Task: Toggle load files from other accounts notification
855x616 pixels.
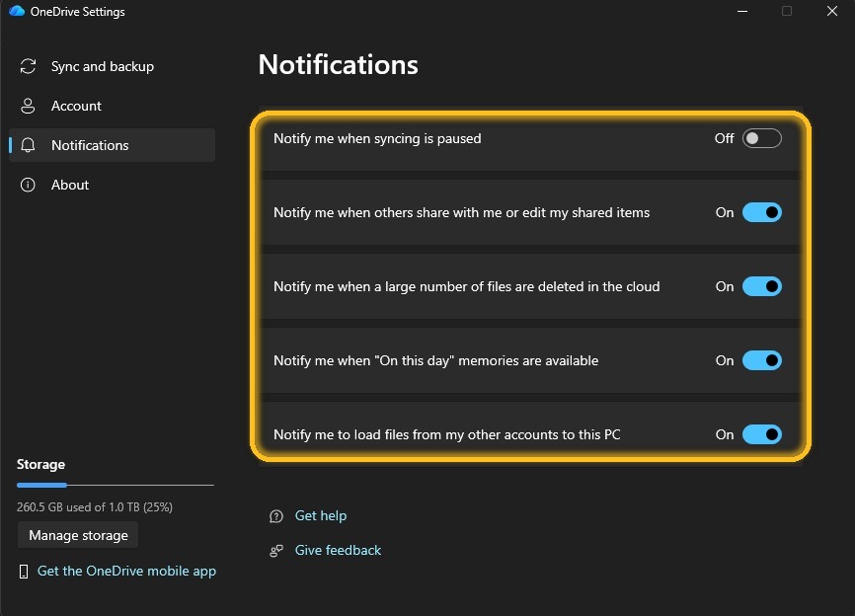Action: [762, 434]
